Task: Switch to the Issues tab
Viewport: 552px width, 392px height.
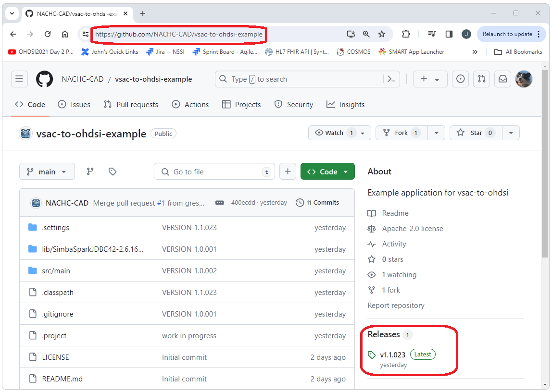Action: click(74, 104)
